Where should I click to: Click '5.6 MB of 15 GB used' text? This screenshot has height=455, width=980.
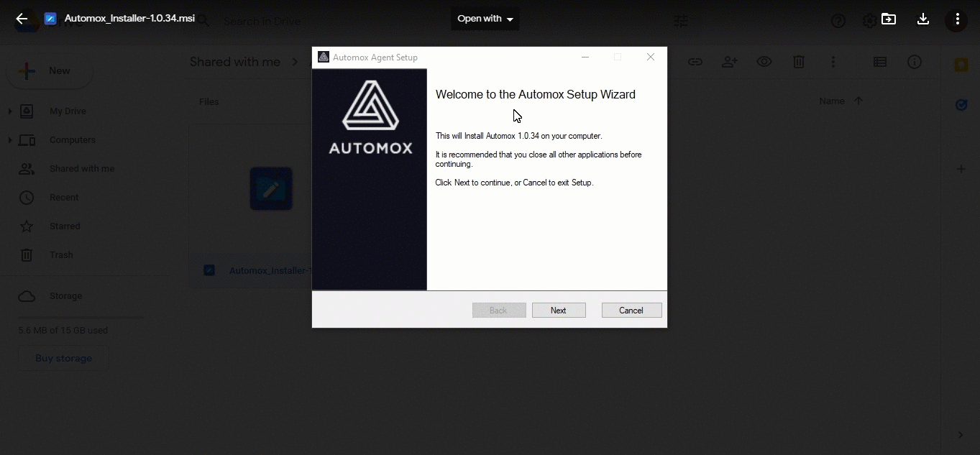tap(63, 331)
